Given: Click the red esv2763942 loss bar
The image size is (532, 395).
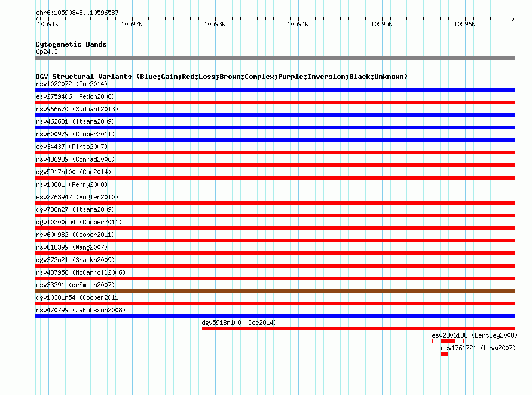Looking at the screenshot, I should point(275,203).
